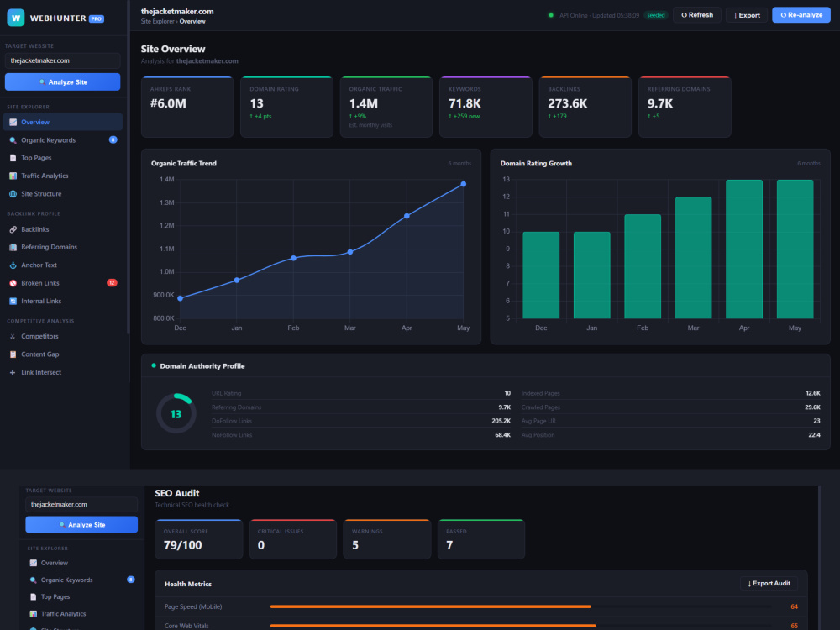Viewport: 840px width, 630px height.
Task: Open Broken Links menu item
Action: (63, 283)
